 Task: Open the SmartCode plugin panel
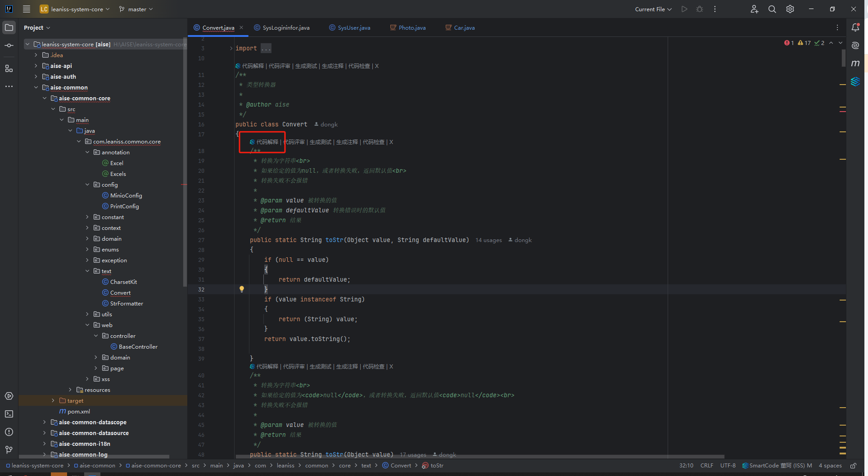pyautogui.click(x=855, y=81)
